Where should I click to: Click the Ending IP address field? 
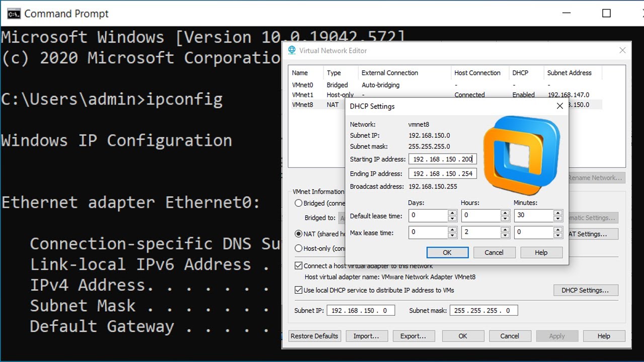tap(442, 174)
